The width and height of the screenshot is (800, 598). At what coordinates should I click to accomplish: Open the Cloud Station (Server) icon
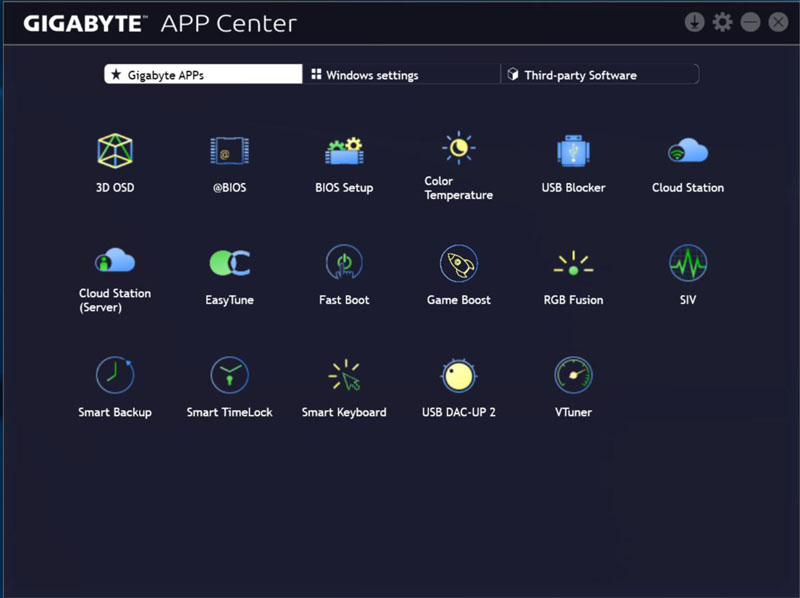(x=115, y=260)
